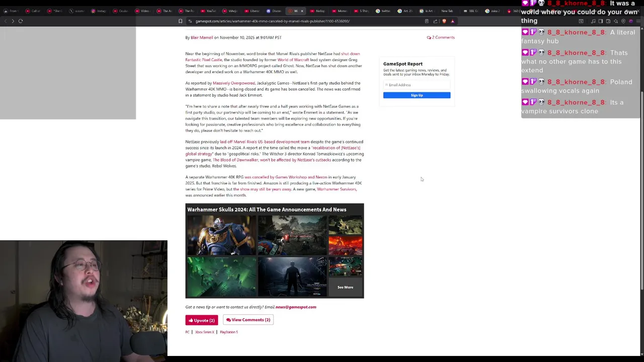Open the Space Marine gallery thumbnail
The height and width of the screenshot is (362, 644).
pos(221,235)
